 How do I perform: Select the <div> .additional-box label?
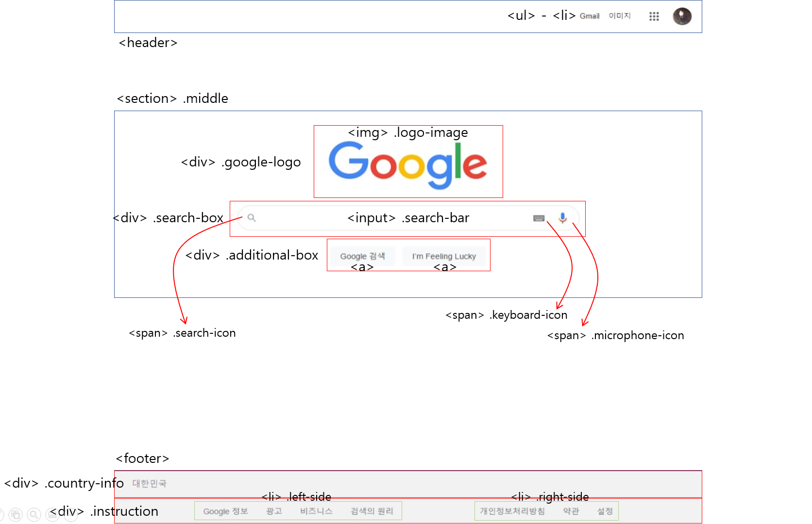[x=252, y=255]
